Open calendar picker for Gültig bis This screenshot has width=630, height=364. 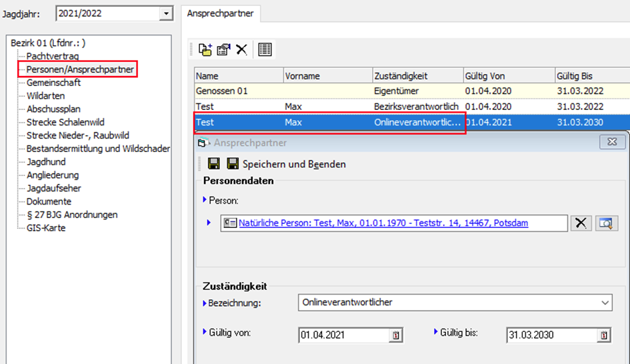coord(603,335)
